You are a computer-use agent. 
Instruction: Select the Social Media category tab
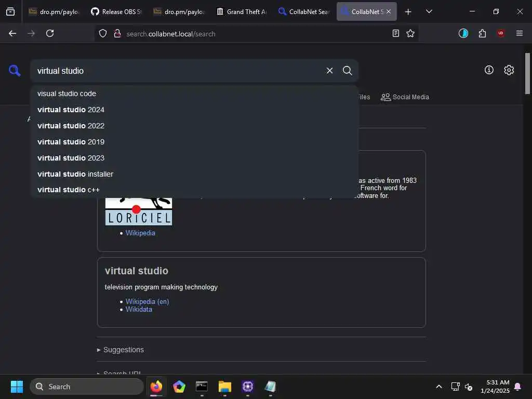click(405, 97)
